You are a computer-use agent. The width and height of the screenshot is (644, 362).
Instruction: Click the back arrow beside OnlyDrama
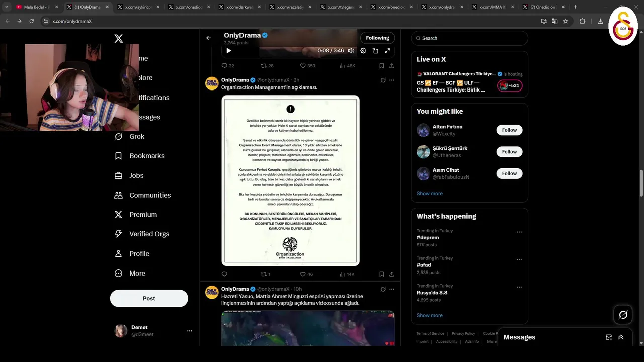click(208, 38)
